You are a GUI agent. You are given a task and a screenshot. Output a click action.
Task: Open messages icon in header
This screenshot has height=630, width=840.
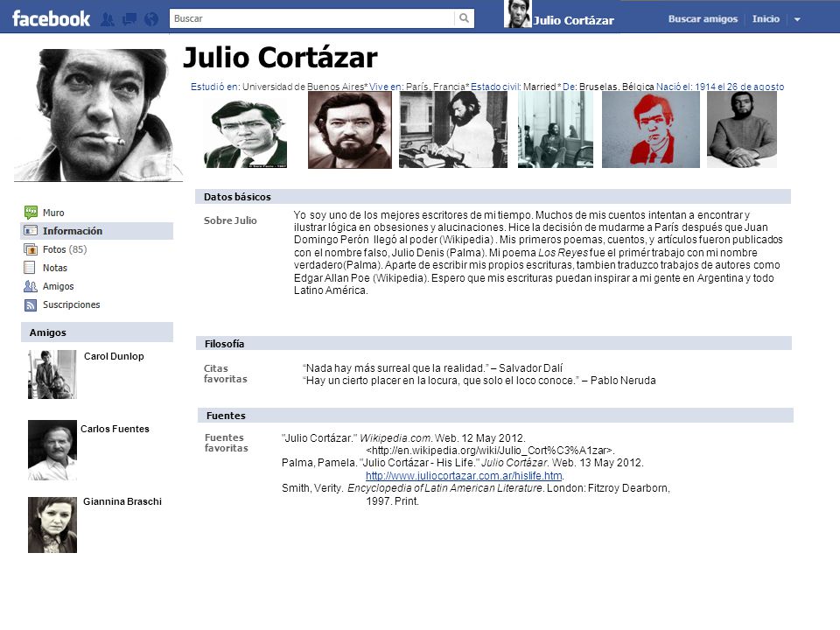129,20
